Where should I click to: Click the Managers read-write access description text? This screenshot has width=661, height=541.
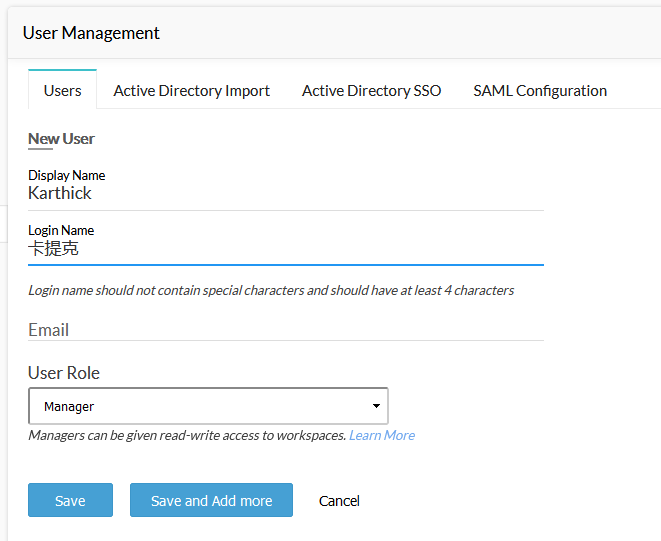tap(187, 435)
